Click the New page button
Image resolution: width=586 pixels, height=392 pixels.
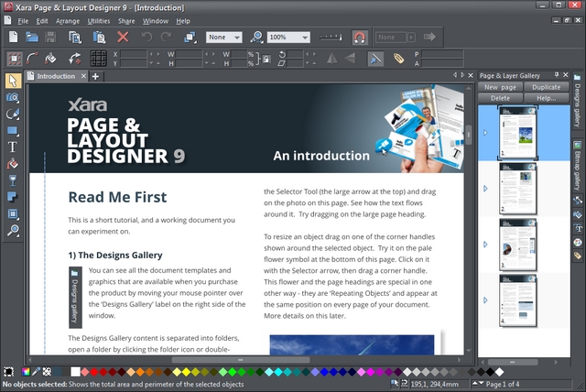tap(500, 87)
